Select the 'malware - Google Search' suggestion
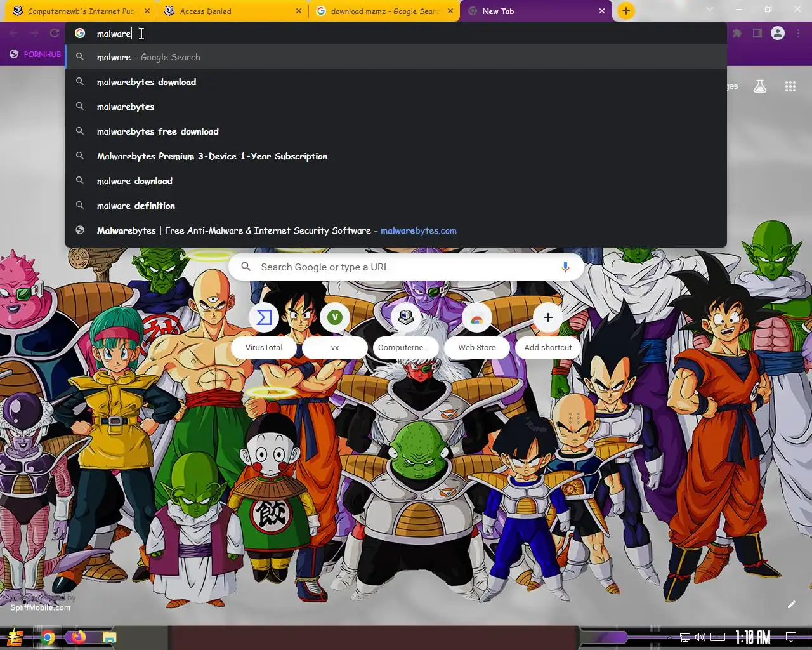Screen dimensions: 812x650 pyautogui.click(x=396, y=57)
